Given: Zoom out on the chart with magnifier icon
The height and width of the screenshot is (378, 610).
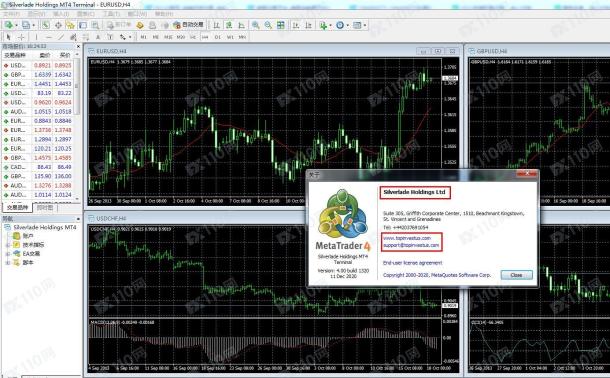Looking at the screenshot, I should pos(268,25).
